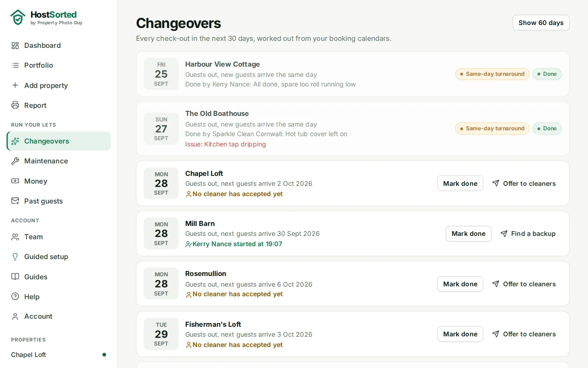
Task: Click the Issue: Kitchen tap dripping text
Action: pos(225,144)
